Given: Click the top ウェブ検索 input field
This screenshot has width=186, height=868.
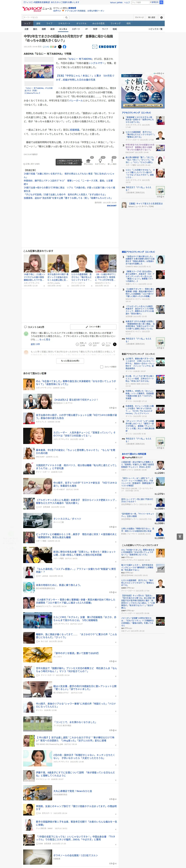Looking at the screenshot, I should coord(140,2).
